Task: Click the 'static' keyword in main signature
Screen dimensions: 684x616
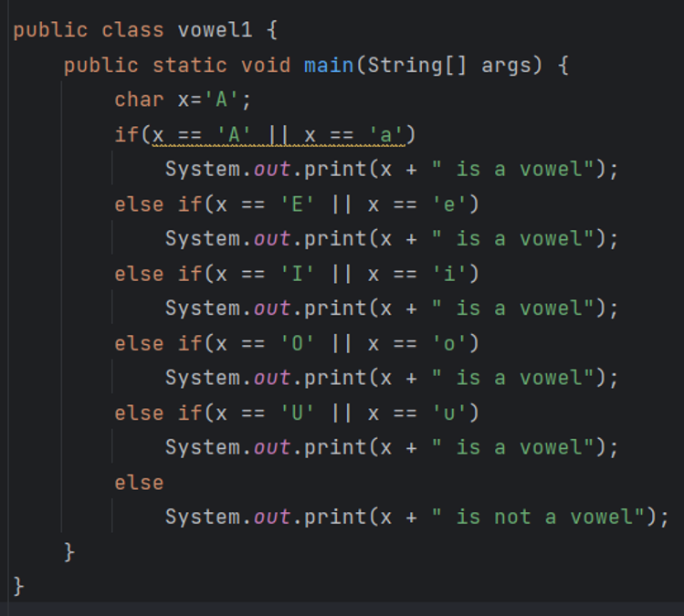Action: point(190,66)
